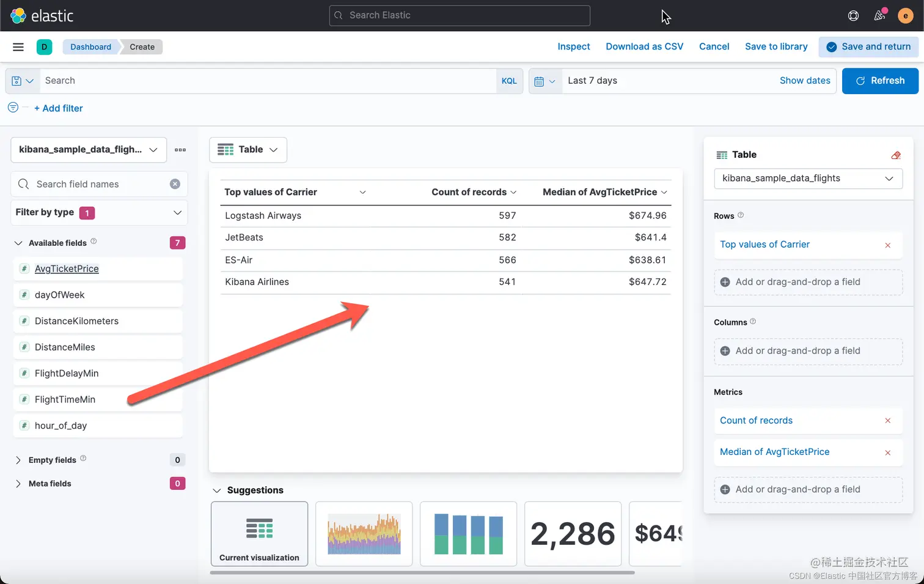
Task: Click Add field in Rows section
Action: [808, 282]
